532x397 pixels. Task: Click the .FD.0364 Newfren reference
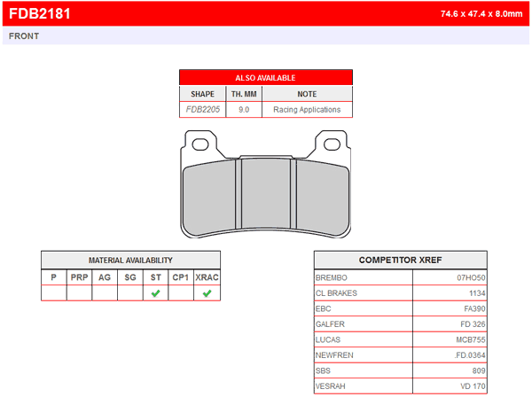[x=470, y=355]
